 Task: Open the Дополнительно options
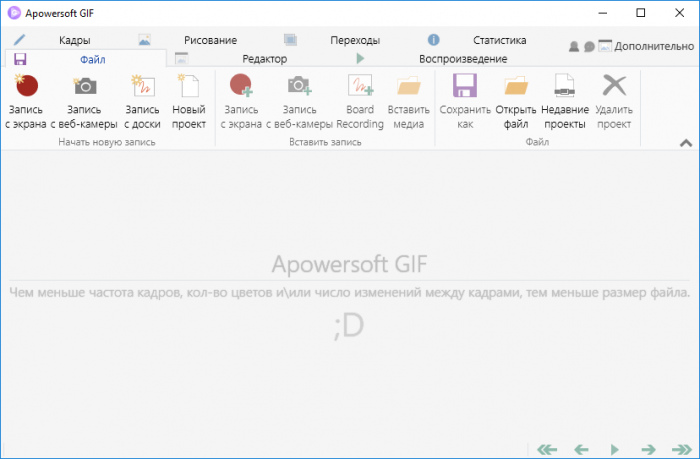(646, 46)
